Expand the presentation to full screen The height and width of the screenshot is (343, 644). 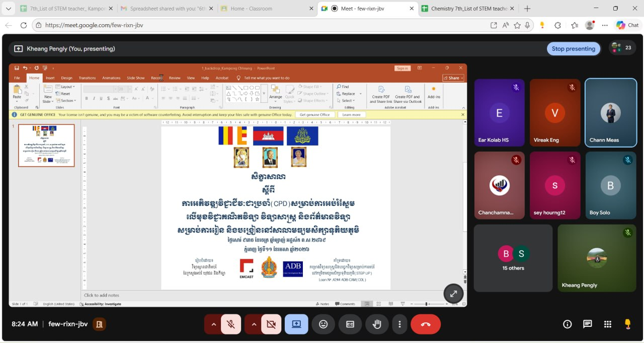tap(453, 294)
